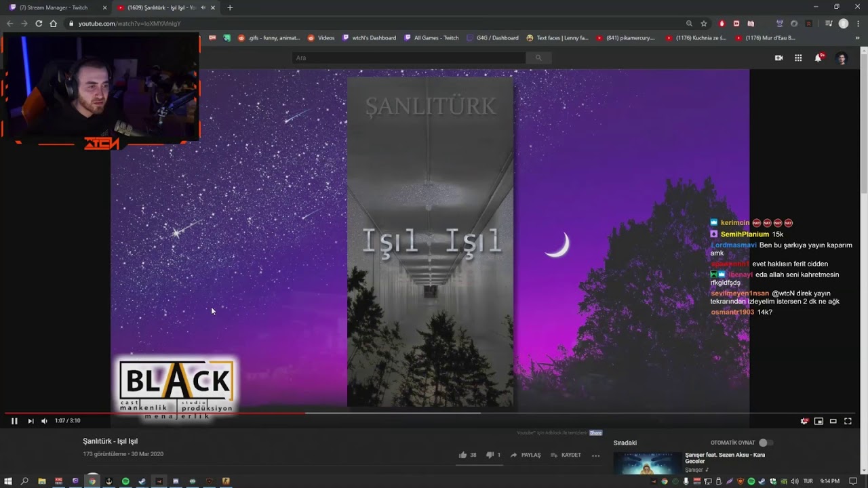The image size is (868, 488).
Task: Open File Explorer from taskbar
Action: [x=42, y=481]
